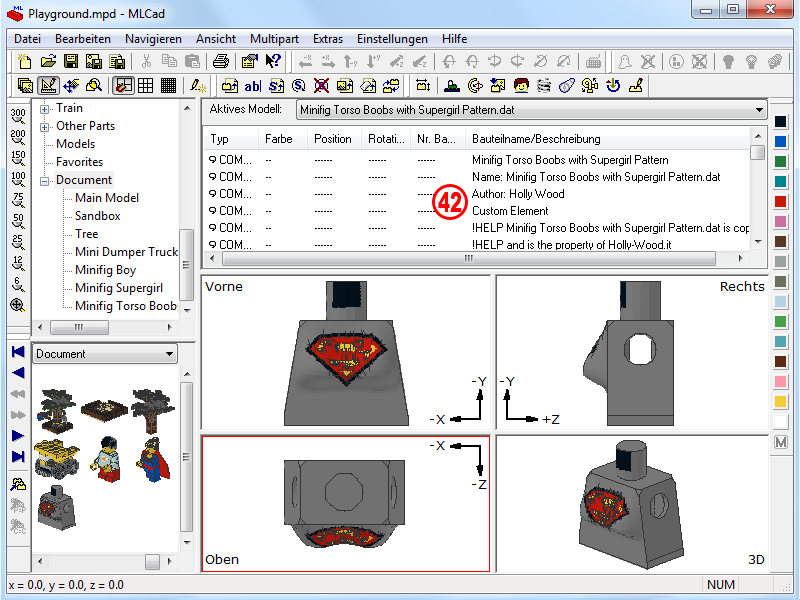Select the Sandbox tree item
The width and height of the screenshot is (800, 600).
coord(97,216)
